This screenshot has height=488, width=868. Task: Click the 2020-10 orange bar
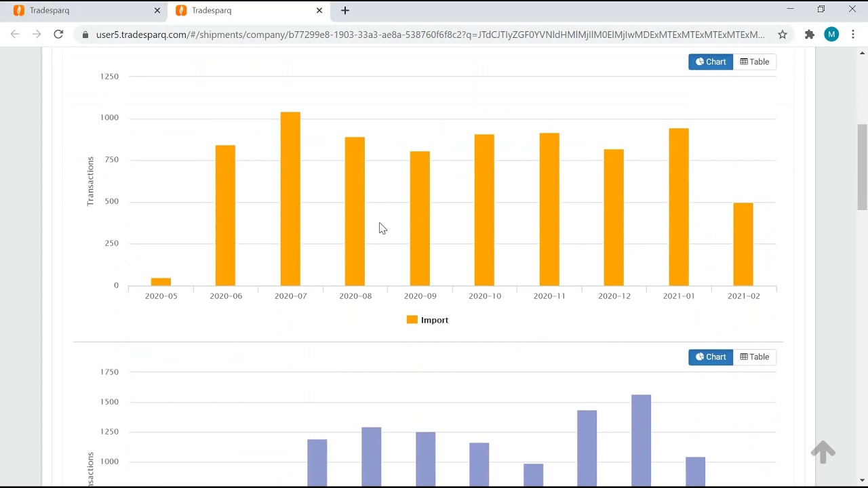click(x=484, y=210)
